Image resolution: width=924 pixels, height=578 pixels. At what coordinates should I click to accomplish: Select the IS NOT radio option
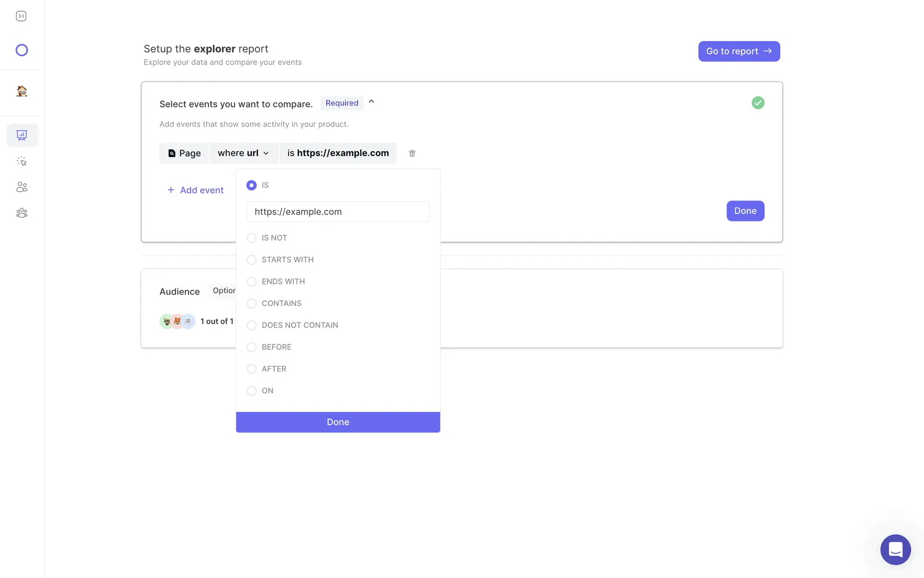point(251,238)
